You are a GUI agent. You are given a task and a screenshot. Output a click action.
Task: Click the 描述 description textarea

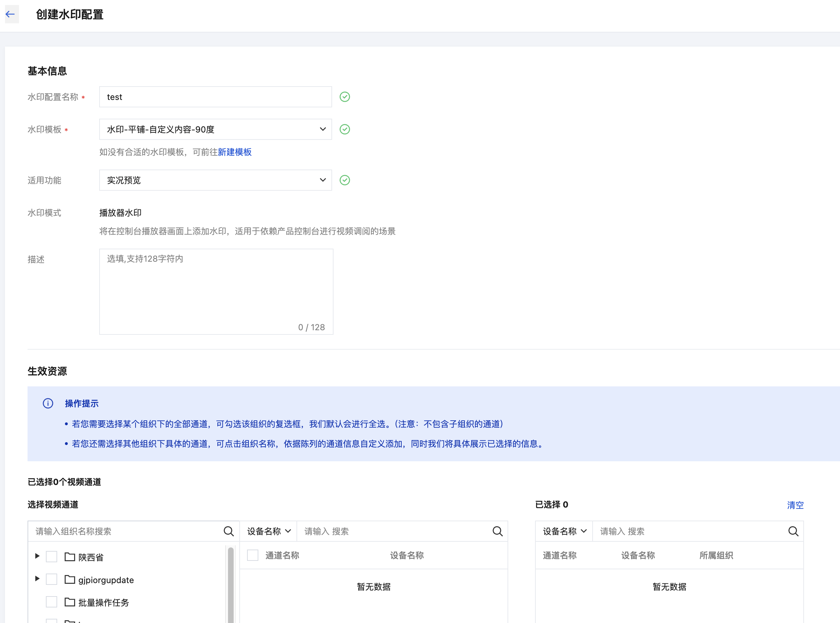click(216, 291)
